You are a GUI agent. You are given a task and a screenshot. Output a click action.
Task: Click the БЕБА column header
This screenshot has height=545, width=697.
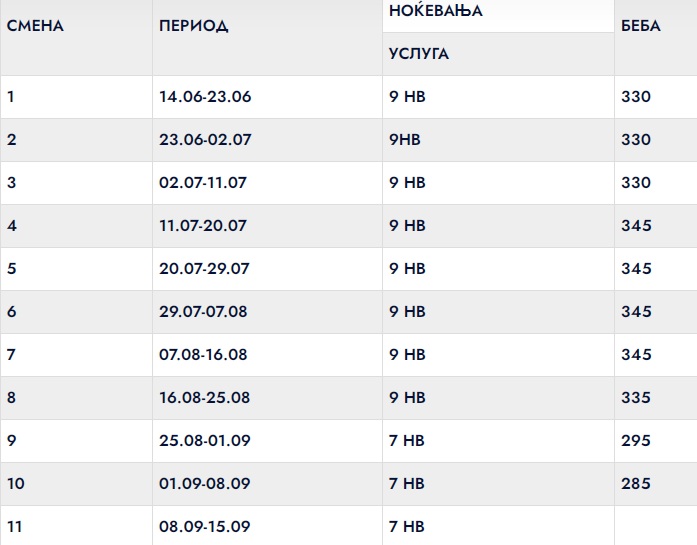tap(640, 26)
